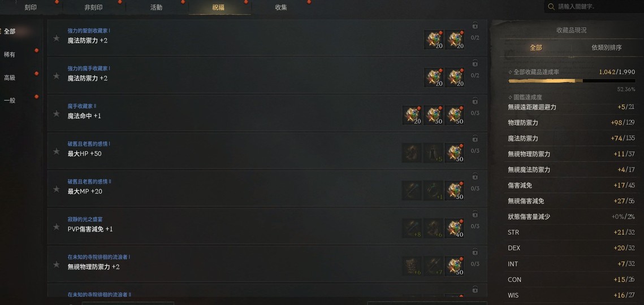Toggle star for 魔手收藏家 II entry
This screenshot has width=644, height=305.
click(57, 114)
